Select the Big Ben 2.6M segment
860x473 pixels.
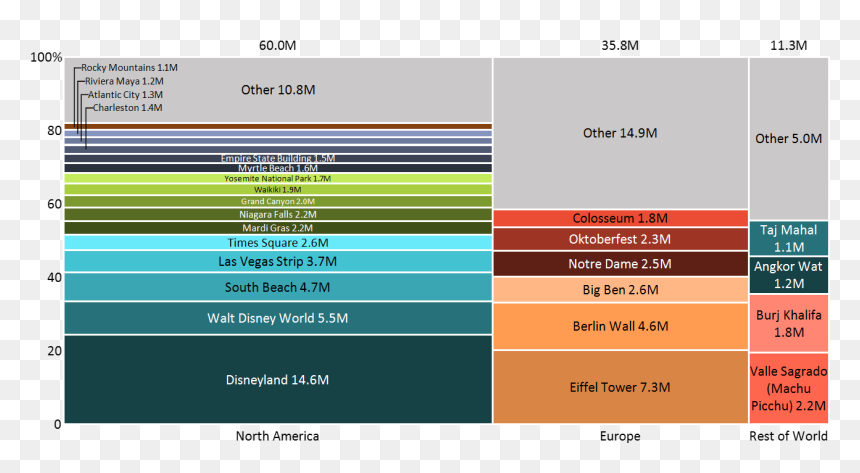(x=620, y=290)
